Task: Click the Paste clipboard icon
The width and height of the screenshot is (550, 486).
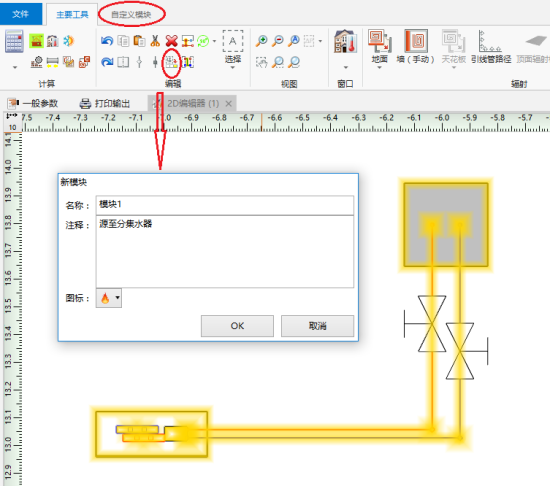Action: pyautogui.click(x=140, y=41)
